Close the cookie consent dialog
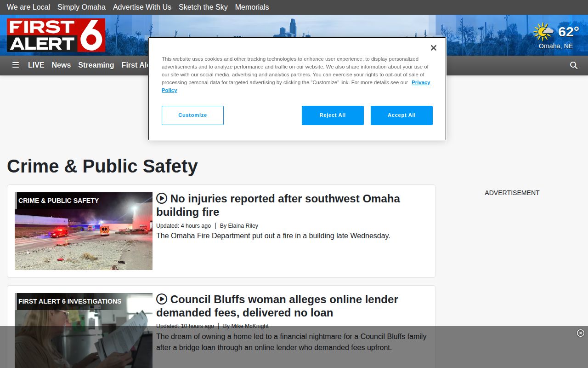This screenshot has width=588, height=368. tap(433, 48)
